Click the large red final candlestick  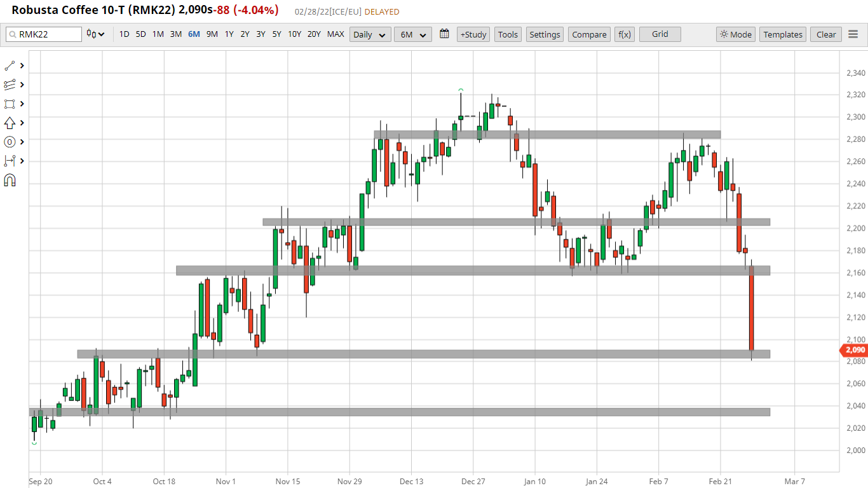(752, 308)
